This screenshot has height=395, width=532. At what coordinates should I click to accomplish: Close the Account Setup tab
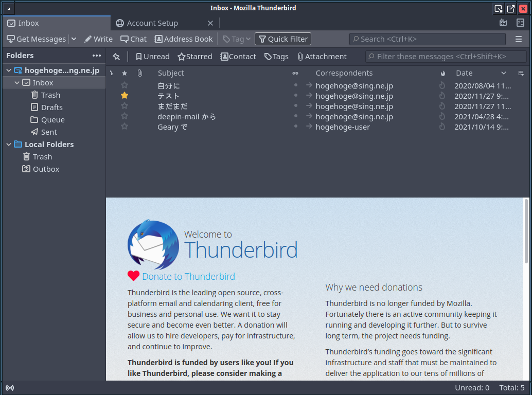(x=210, y=23)
